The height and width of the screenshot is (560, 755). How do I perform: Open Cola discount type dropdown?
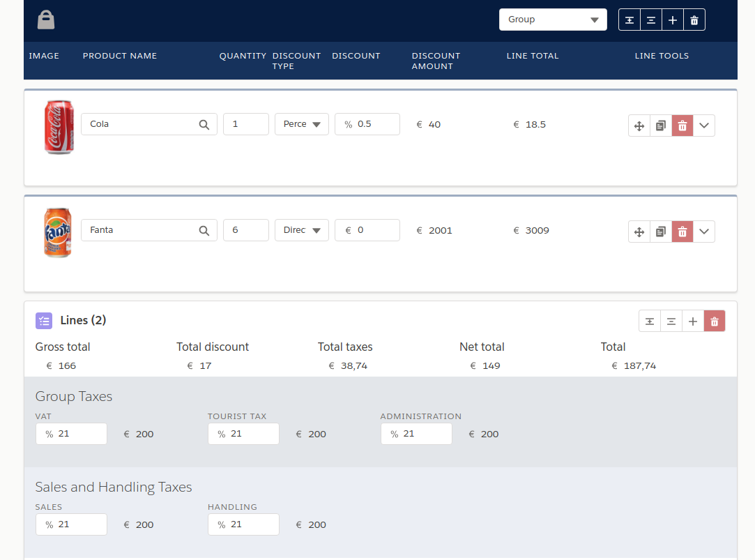point(301,124)
